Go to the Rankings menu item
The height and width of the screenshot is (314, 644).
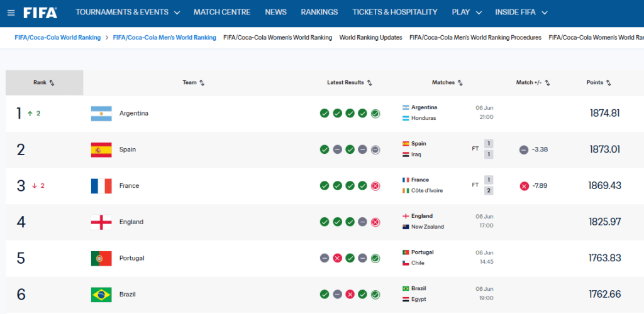pos(319,13)
